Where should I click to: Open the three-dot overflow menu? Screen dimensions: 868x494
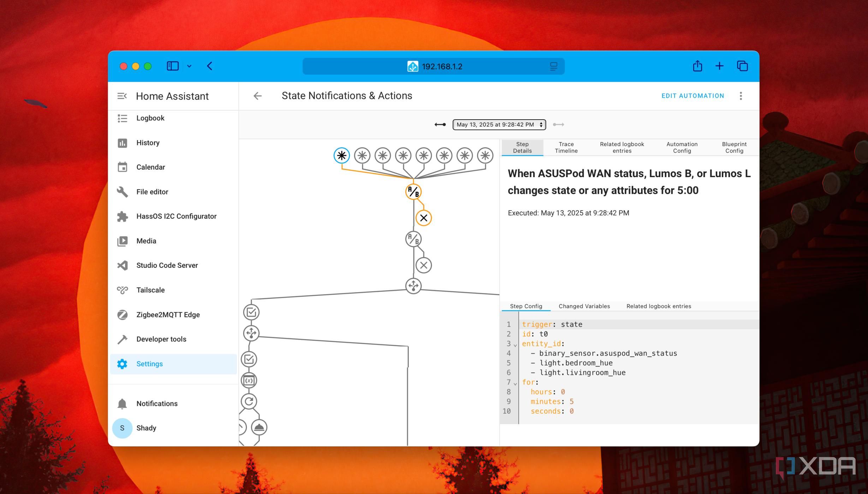tap(741, 96)
